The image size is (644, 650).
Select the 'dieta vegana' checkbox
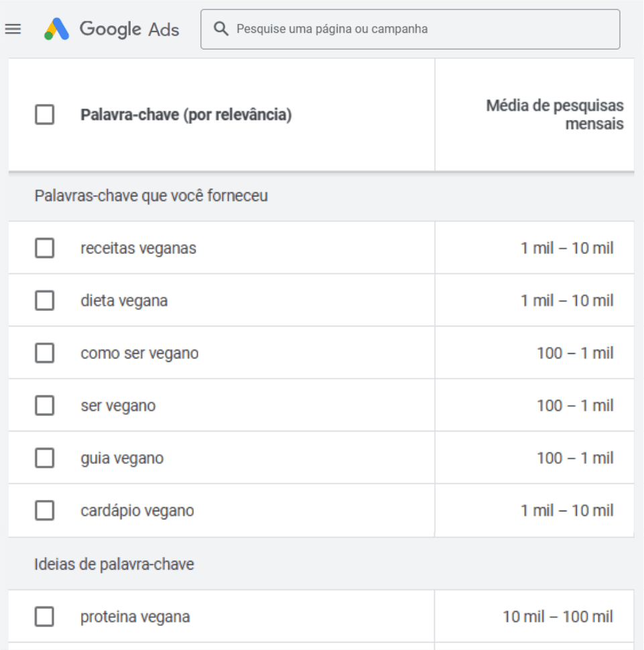[44, 301]
